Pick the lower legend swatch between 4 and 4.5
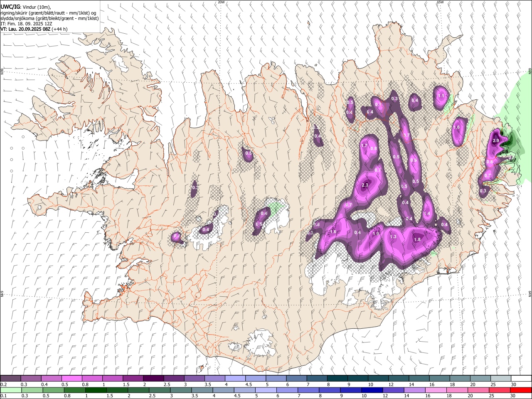532x399 pixels. (223, 390)
